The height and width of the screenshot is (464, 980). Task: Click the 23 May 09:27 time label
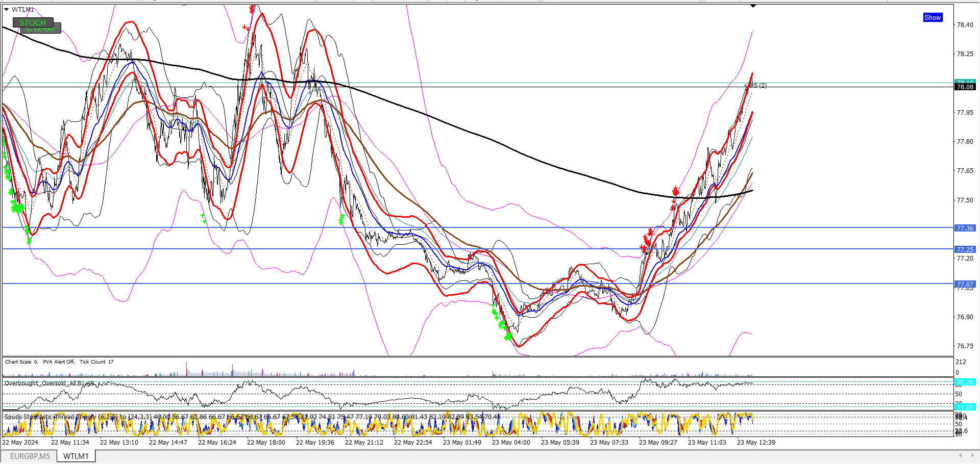click(658, 442)
